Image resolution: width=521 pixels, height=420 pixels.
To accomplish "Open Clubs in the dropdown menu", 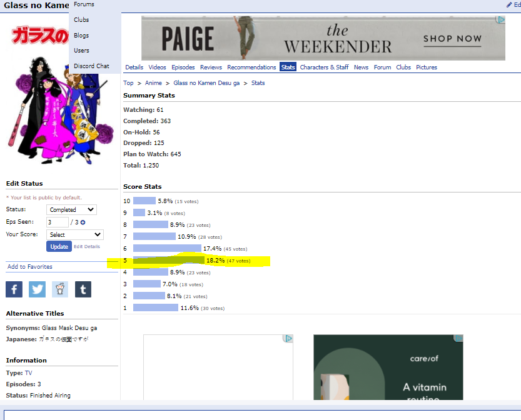I will (81, 19).
